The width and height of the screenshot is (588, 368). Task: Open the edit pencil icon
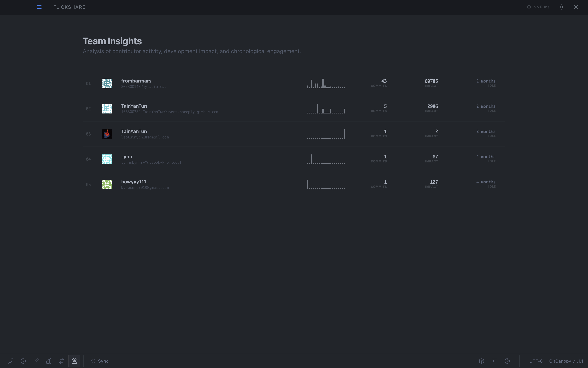(x=36, y=361)
